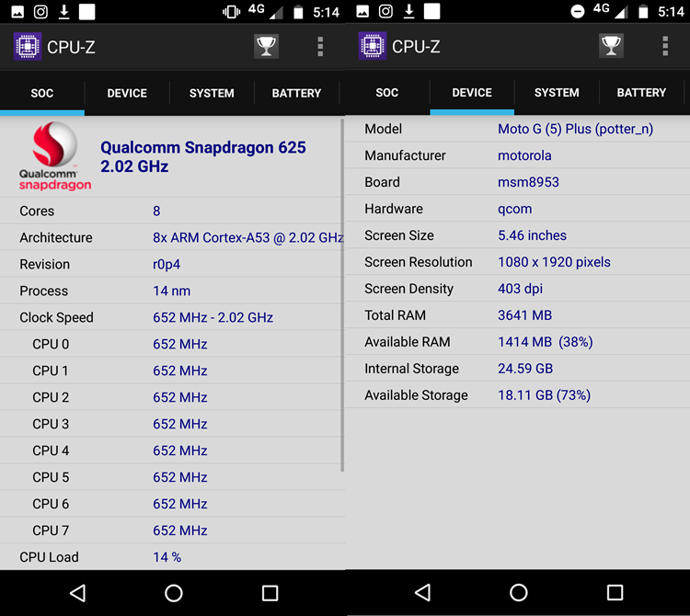Tap Instagram notification icon in left status bar
Screen dimensions: 690x616
coord(40,12)
